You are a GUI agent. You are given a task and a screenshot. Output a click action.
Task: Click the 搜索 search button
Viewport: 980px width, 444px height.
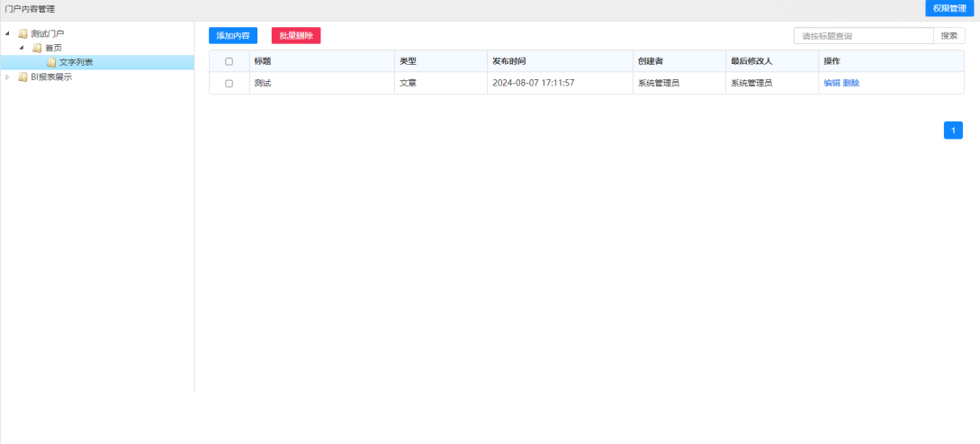949,36
